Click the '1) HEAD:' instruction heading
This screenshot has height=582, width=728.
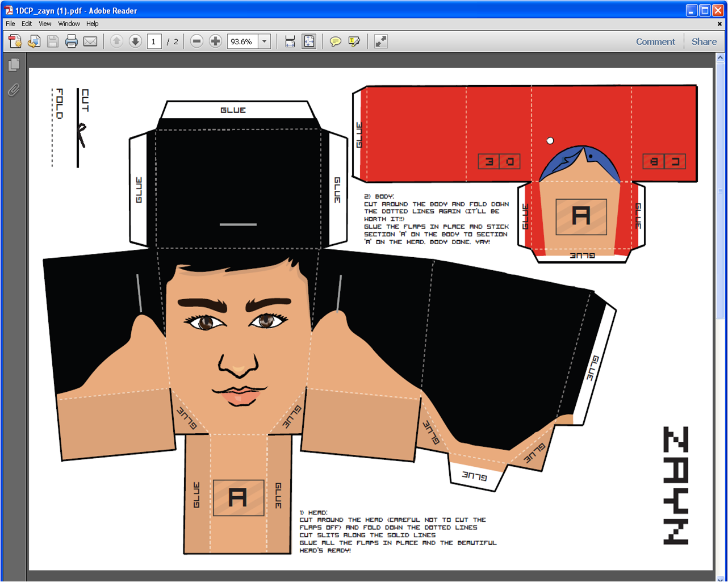[x=313, y=513]
